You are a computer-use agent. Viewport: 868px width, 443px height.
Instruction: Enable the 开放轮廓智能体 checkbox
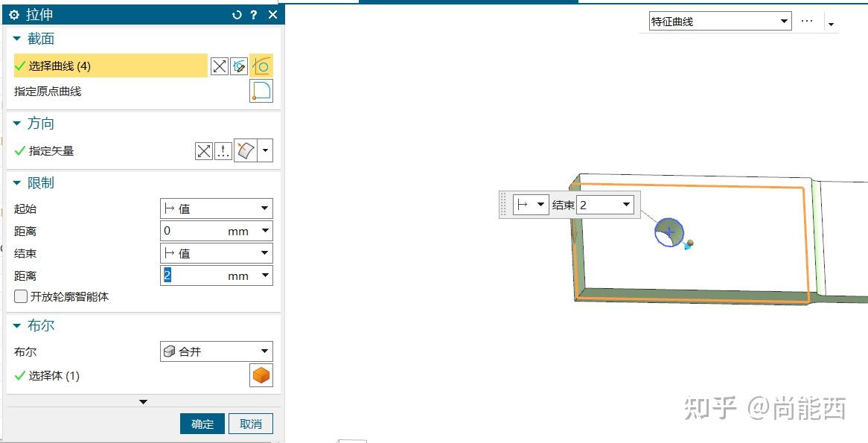(21, 296)
